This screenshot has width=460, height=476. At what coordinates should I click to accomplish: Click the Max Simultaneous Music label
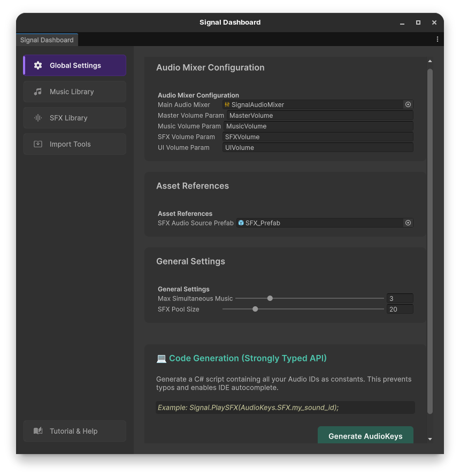195,298
